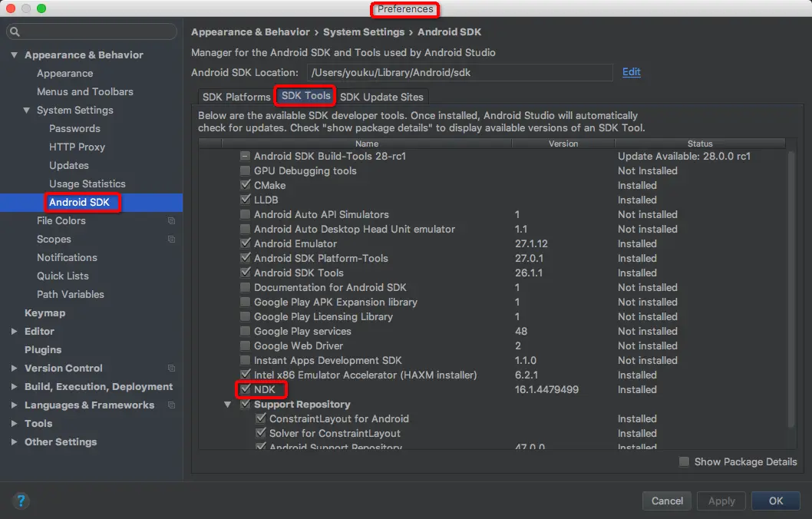Select the Android SDK Platform-Tools row name
The image size is (812, 519).
tap(321, 258)
